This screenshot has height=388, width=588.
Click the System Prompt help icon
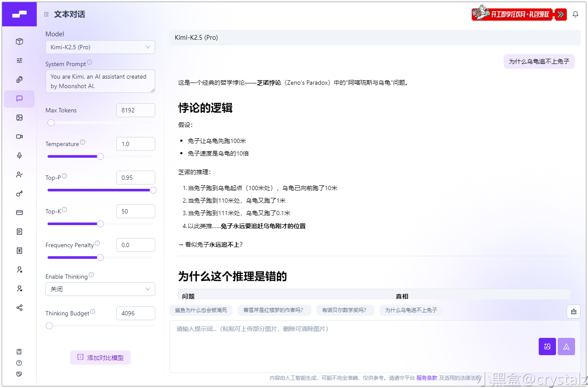[89, 62]
